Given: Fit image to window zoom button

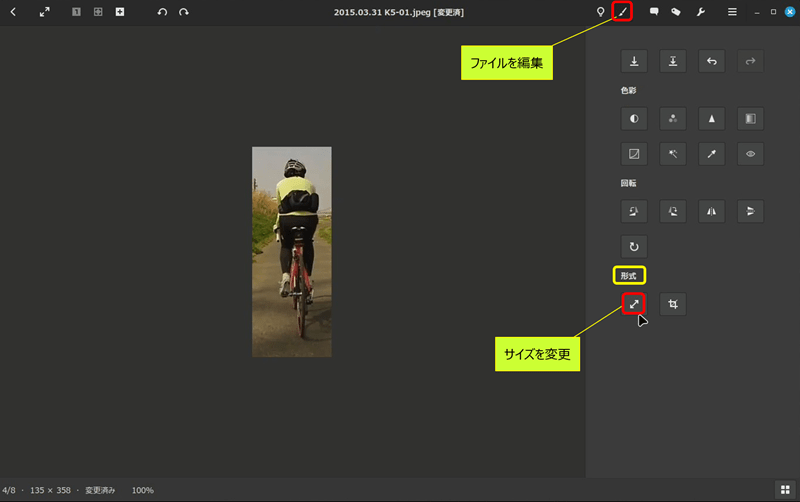Looking at the screenshot, I should tap(98, 12).
